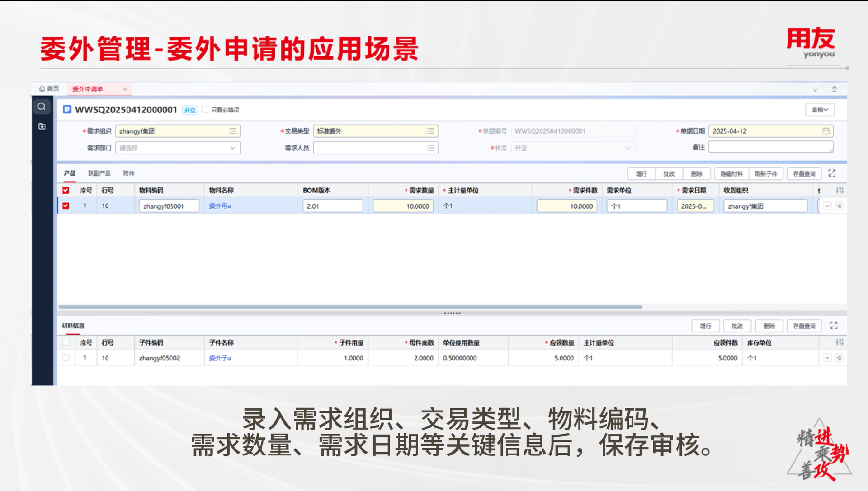Click the 物料编码 field zhangyf05001
Image resolution: width=868 pixels, height=491 pixels.
point(169,206)
